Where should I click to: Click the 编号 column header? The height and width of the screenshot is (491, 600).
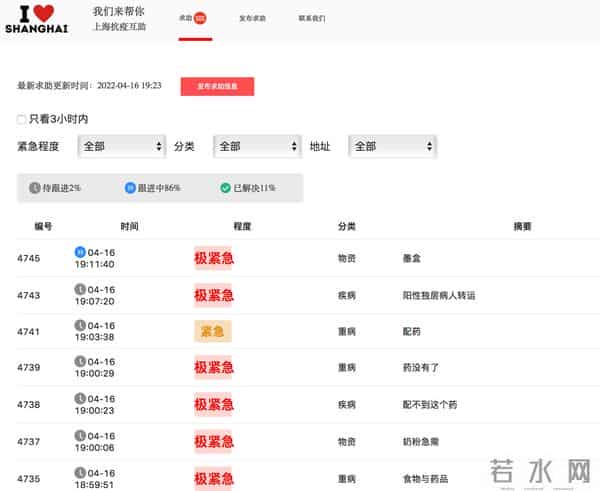pyautogui.click(x=43, y=227)
